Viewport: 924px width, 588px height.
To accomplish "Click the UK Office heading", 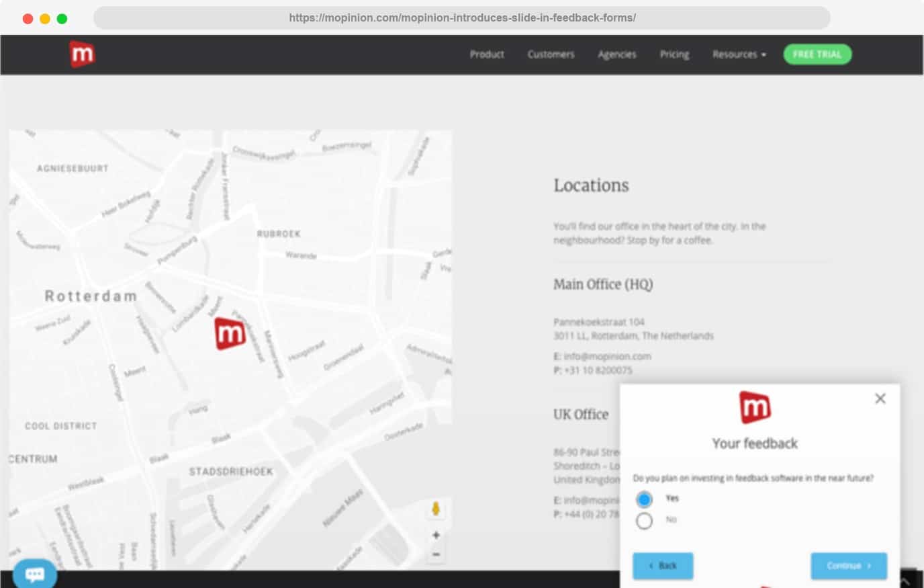I will point(581,415).
